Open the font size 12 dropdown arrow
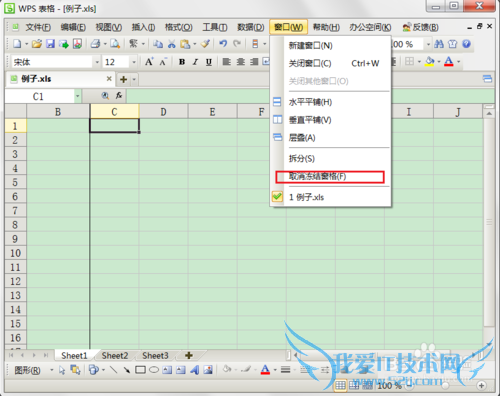Image resolution: width=500 pixels, height=396 pixels. pyautogui.click(x=134, y=62)
